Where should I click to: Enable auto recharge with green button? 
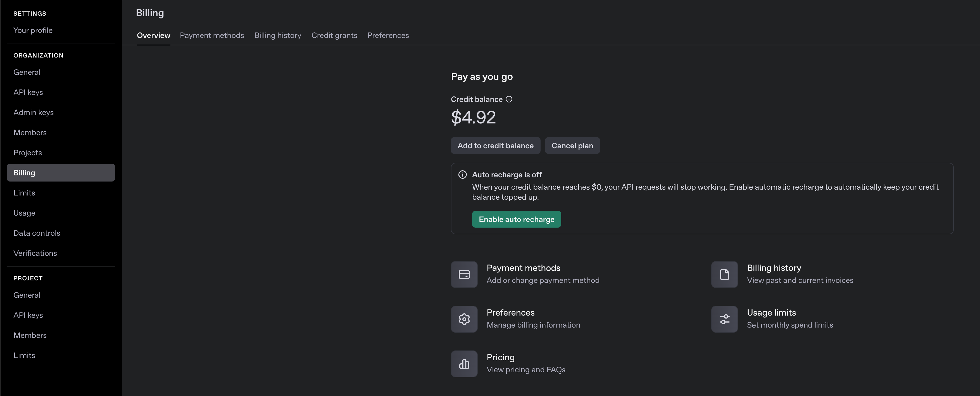[x=516, y=220]
